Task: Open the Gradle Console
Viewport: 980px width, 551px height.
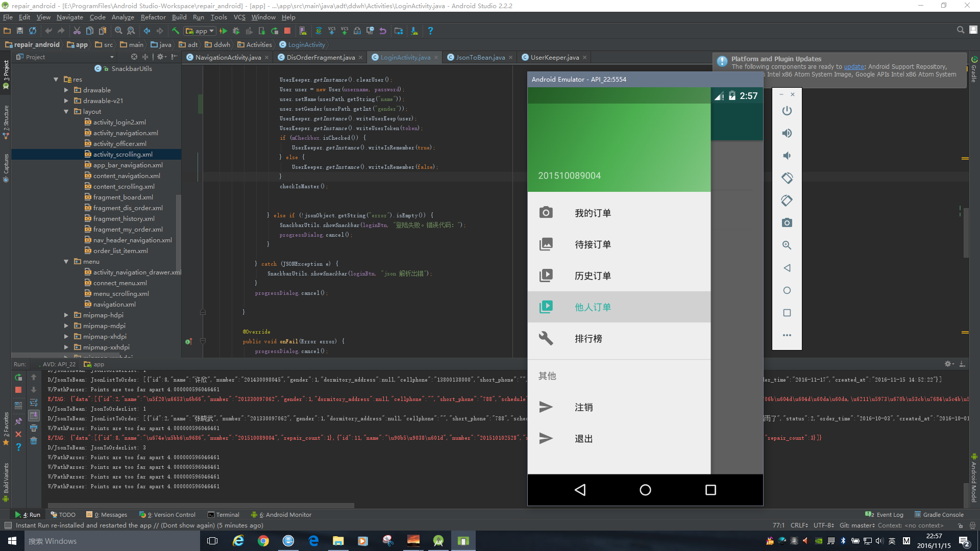Action: click(x=939, y=515)
